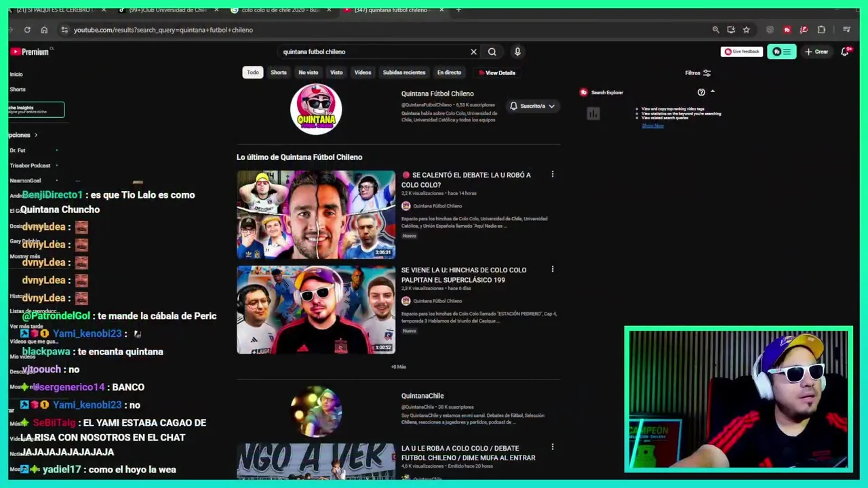Click the View Details button

(x=497, y=73)
